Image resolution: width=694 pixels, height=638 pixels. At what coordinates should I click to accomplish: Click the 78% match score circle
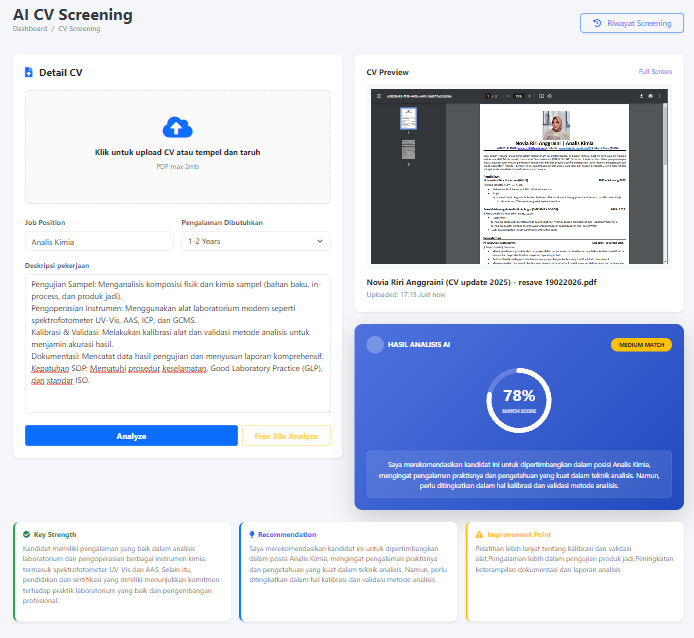[519, 400]
